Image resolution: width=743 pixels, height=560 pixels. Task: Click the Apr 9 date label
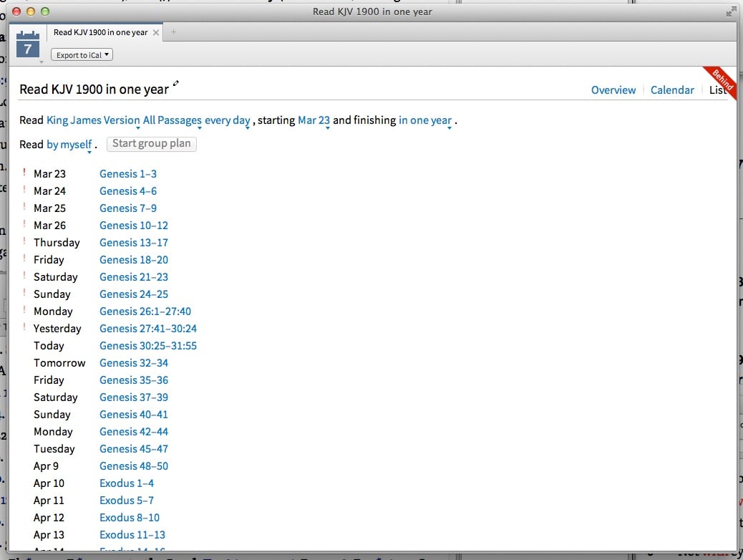pos(46,466)
